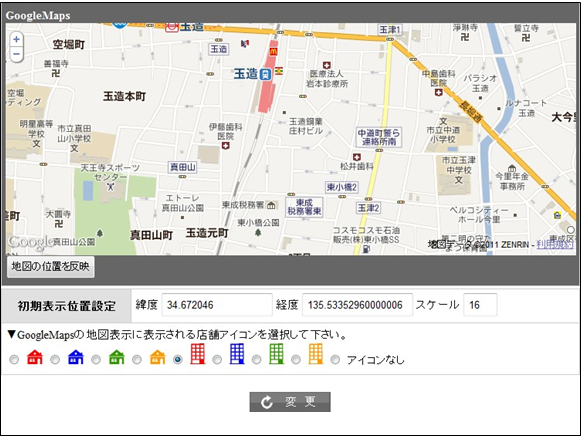Click the gas station icon near 東小橋SS
Screen dimensions: 582x439
pyautogui.click(x=366, y=249)
